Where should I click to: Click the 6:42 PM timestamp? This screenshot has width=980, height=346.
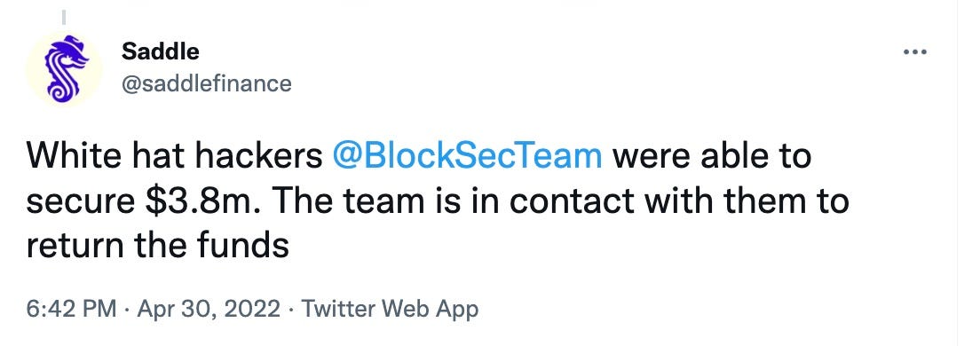(x=71, y=309)
